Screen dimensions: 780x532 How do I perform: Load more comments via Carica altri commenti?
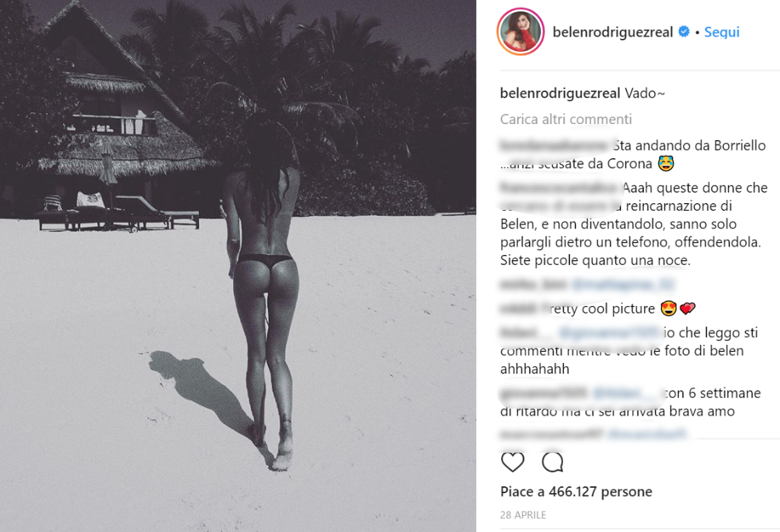(566, 119)
